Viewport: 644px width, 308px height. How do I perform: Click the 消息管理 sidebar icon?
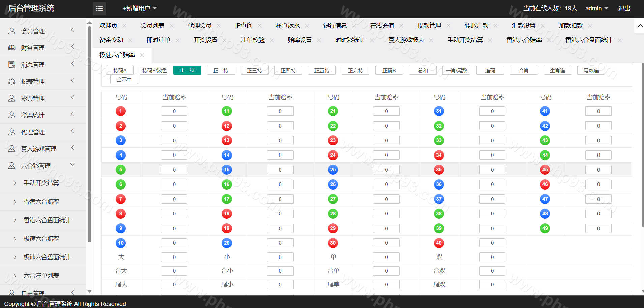point(12,65)
